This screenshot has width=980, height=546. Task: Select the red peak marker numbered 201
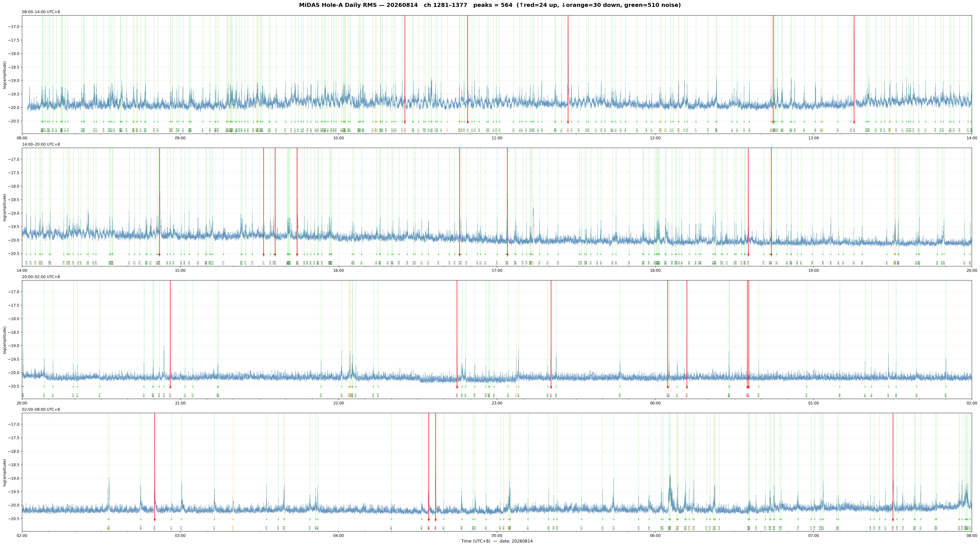854,122
